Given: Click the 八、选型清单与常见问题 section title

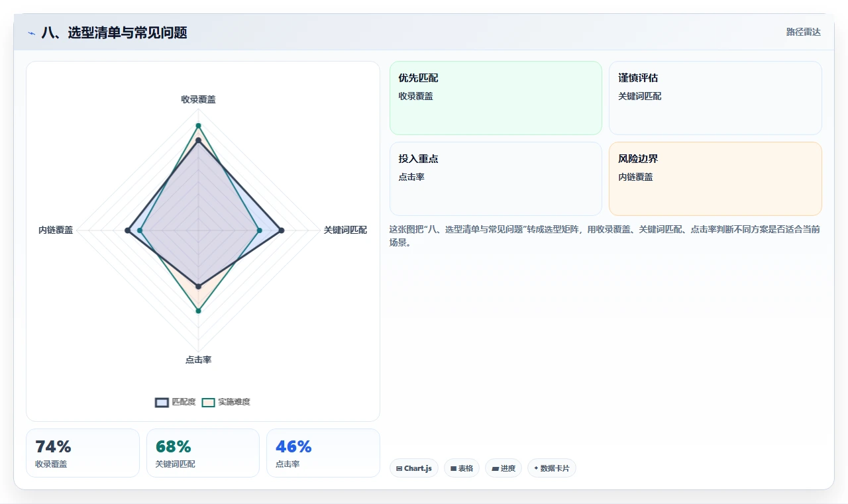Looking at the screenshot, I should coord(114,32).
